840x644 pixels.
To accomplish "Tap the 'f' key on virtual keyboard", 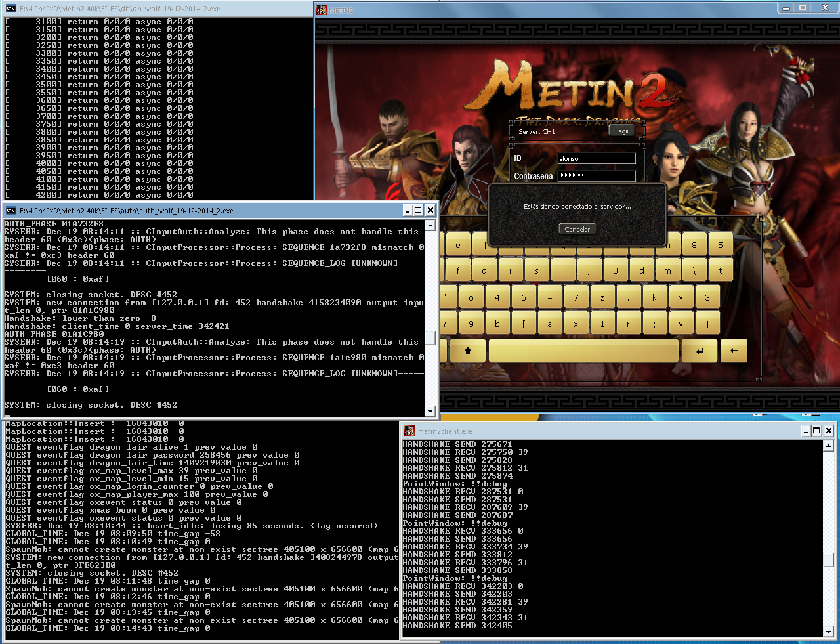I will pyautogui.click(x=458, y=270).
